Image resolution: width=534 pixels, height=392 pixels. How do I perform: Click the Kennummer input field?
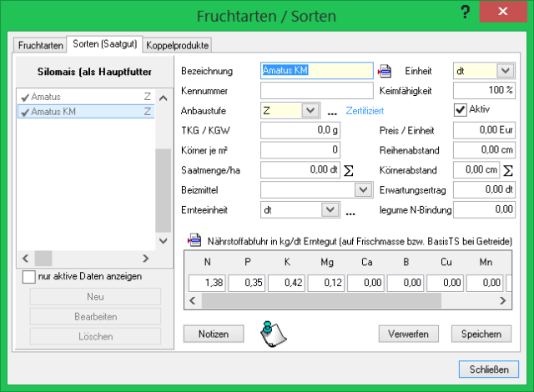(317, 91)
